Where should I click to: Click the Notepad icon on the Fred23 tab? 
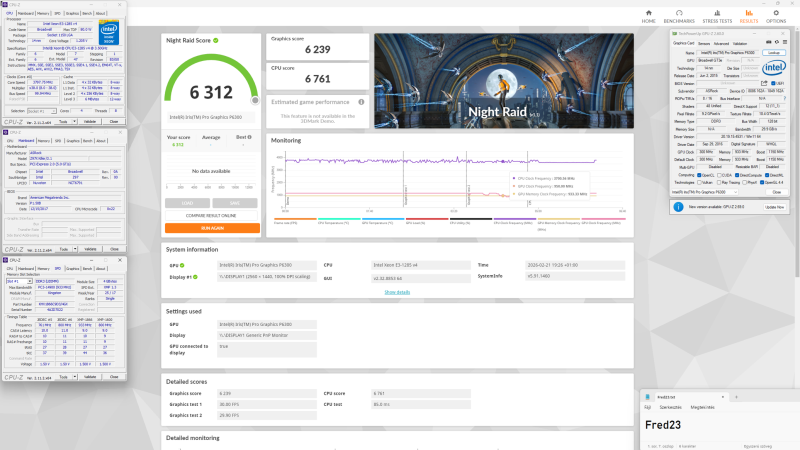pyautogui.click(x=647, y=396)
